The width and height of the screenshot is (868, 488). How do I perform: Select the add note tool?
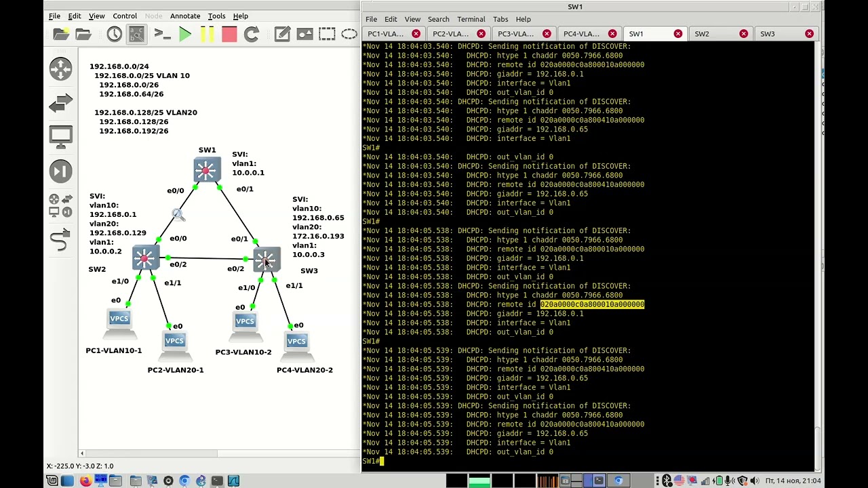(x=282, y=34)
